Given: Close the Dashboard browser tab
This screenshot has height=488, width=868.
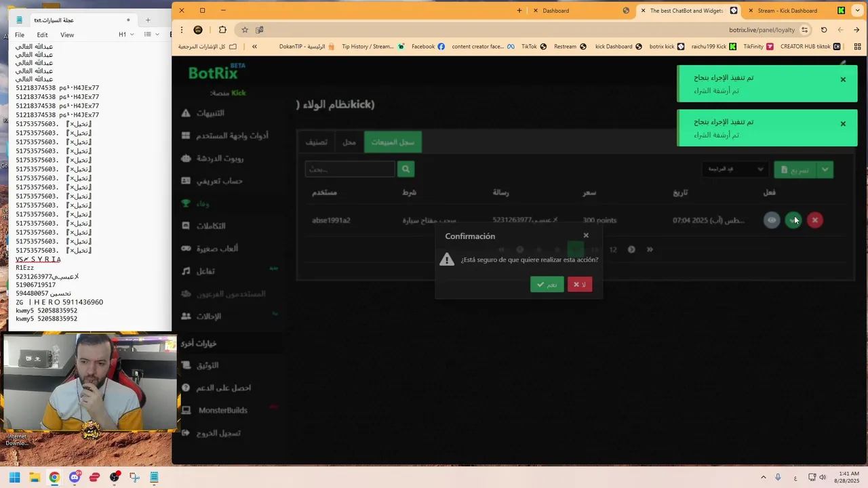Looking at the screenshot, I should click(536, 11).
